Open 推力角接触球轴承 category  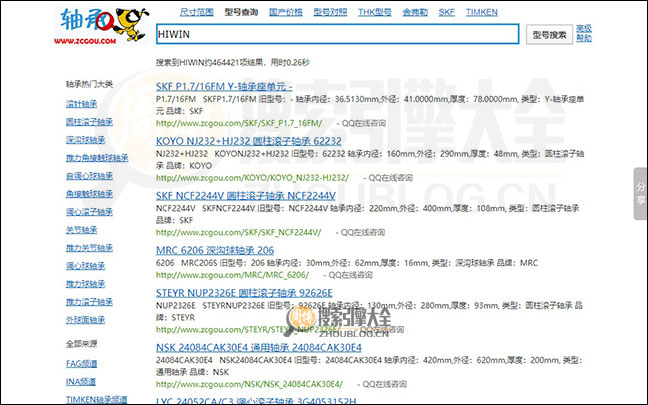click(97, 158)
